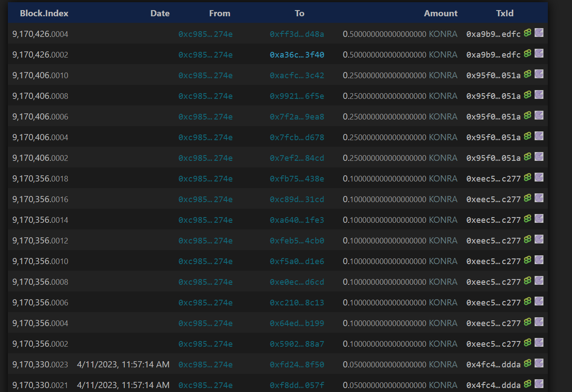Open recipient address 0x7f2a…9ea8
This screenshot has height=392, width=572.
(x=297, y=116)
